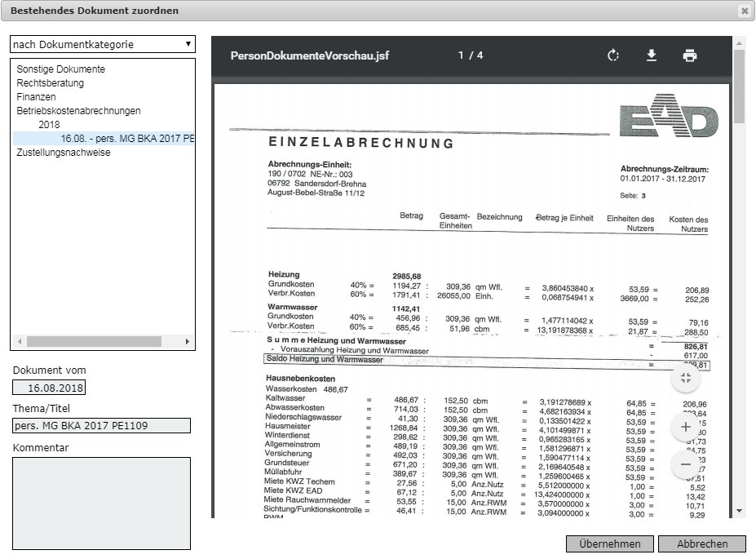Close the Bestehendes Dokument zuordnen dialog
This screenshot has height=559, width=756.
click(745, 11)
